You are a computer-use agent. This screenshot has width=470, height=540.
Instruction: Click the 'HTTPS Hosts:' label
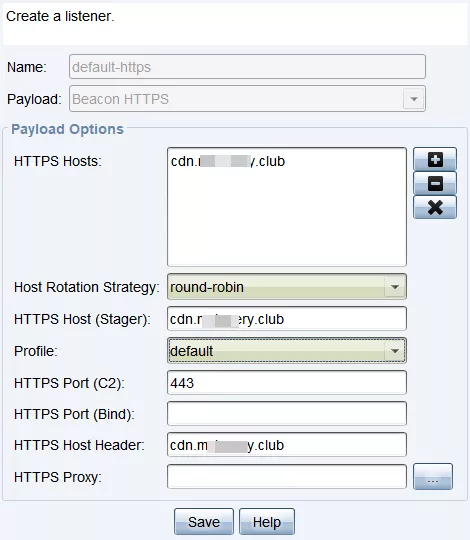[58, 161]
